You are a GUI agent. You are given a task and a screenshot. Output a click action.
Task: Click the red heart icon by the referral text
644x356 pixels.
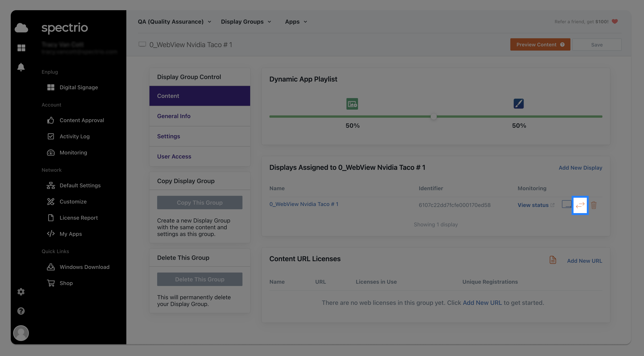coord(615,22)
